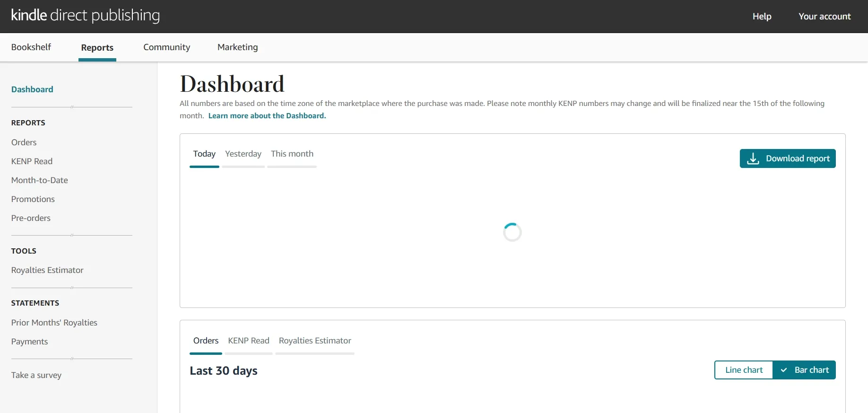Go to the Bookshelf tab
The width and height of the screenshot is (868, 413).
coord(31,47)
